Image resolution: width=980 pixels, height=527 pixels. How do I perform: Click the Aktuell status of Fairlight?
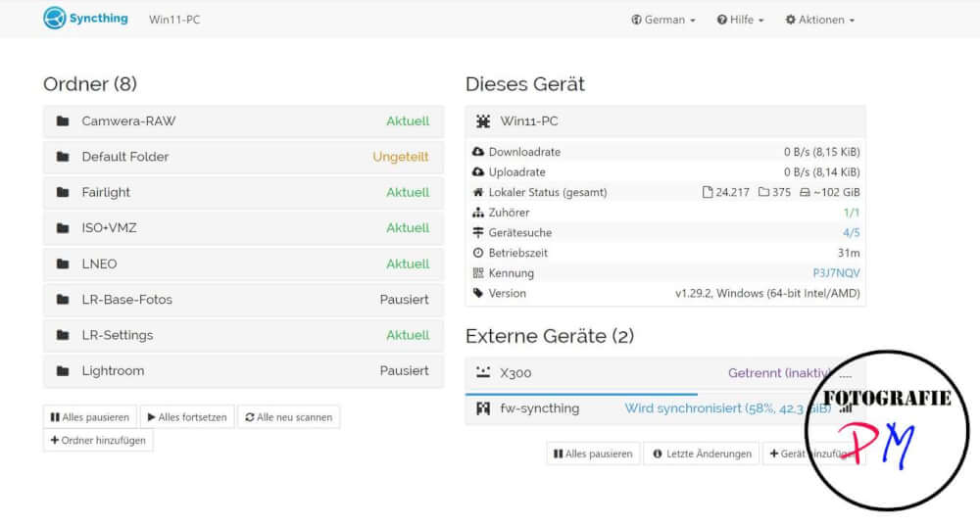[408, 192]
